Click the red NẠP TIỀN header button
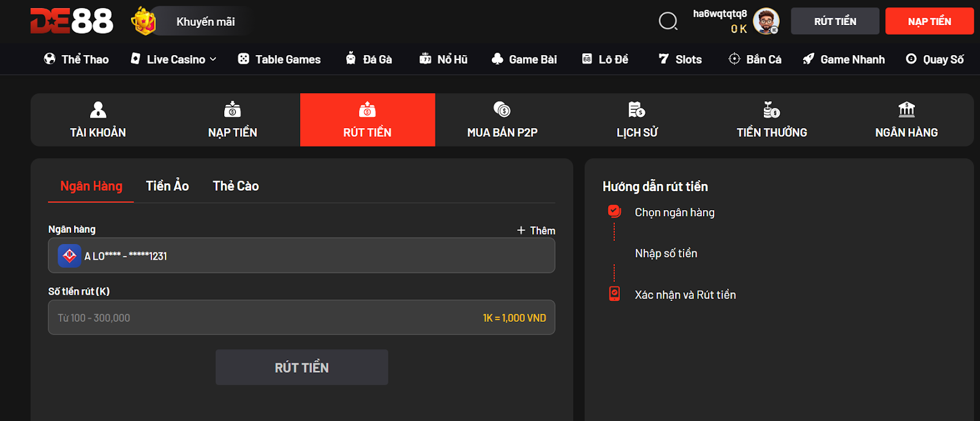 929,21
